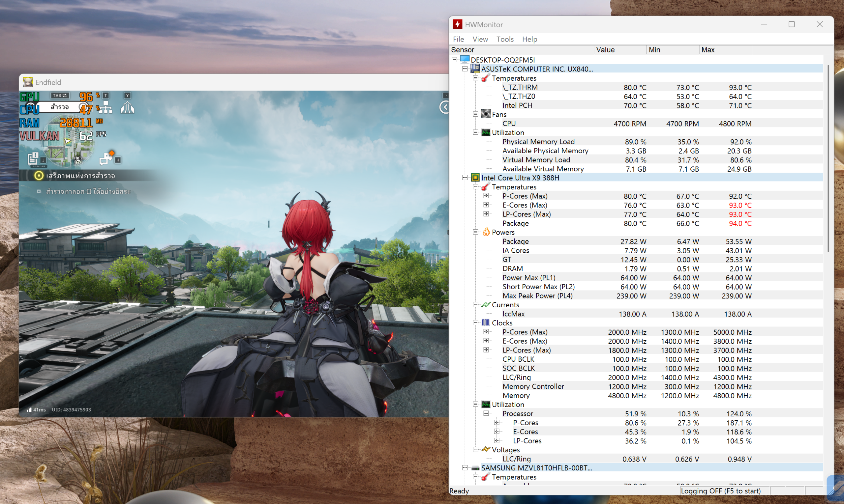Collapse the Intel Core Ultra X9 388H node
Screen dimensions: 844x504
pyautogui.click(x=465, y=178)
